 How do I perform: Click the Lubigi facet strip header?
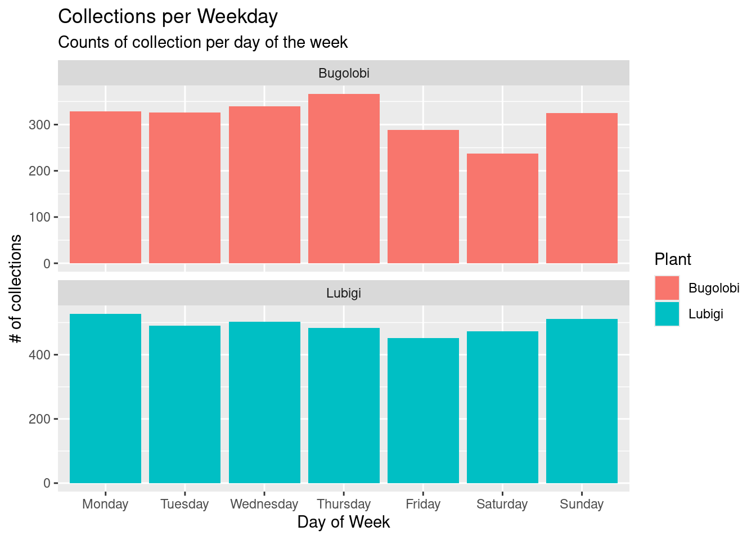pos(344,293)
